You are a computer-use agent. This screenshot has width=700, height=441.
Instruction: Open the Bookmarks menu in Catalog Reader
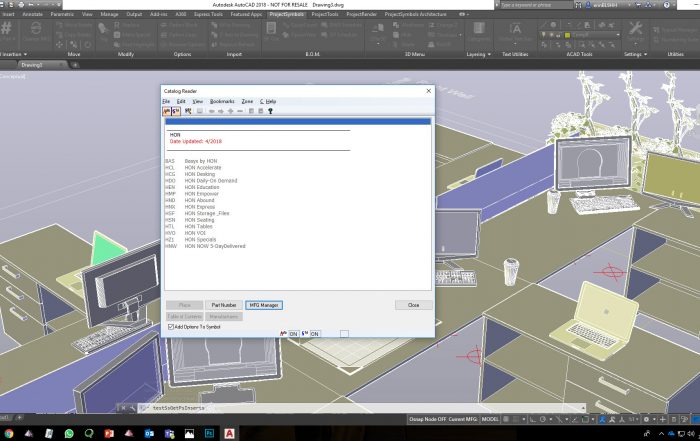(x=222, y=101)
